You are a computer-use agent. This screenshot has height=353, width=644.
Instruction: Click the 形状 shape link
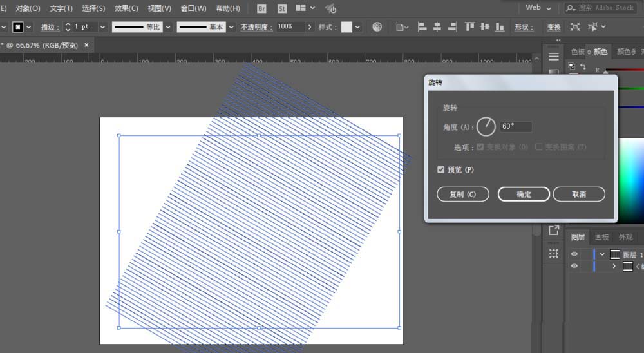pos(524,27)
